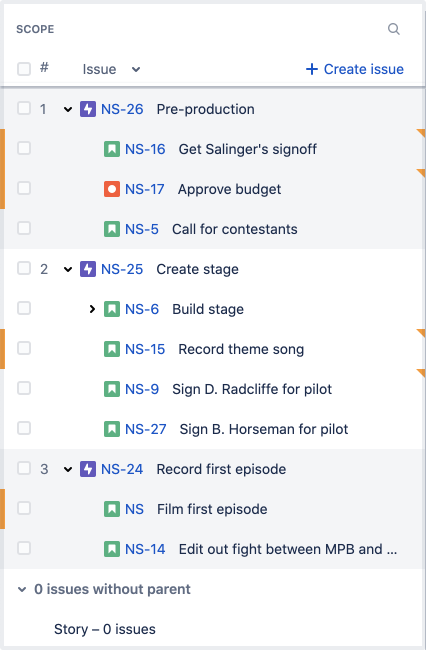The image size is (426, 650).
Task: Click the epic icon beside NS-25
Action: (88, 269)
